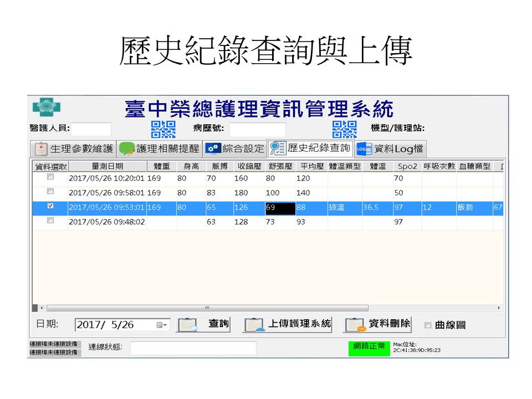Uncheck the row dated 2017/05/26 09:53:01
532x399 pixels.
point(50,206)
